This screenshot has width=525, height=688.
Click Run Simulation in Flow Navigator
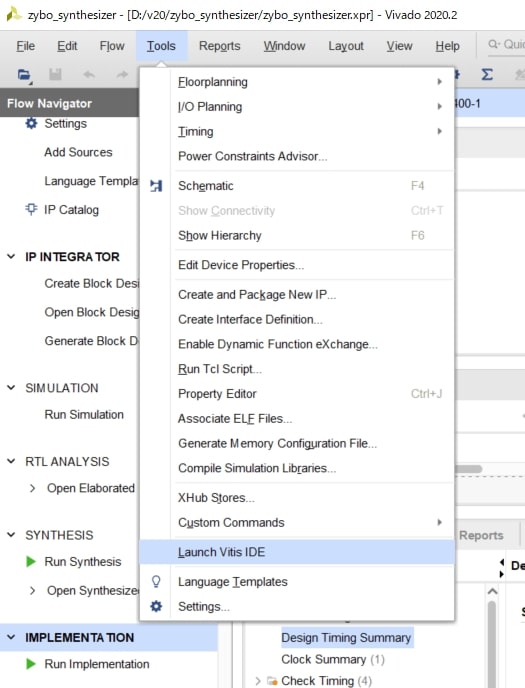pyautogui.click(x=84, y=414)
